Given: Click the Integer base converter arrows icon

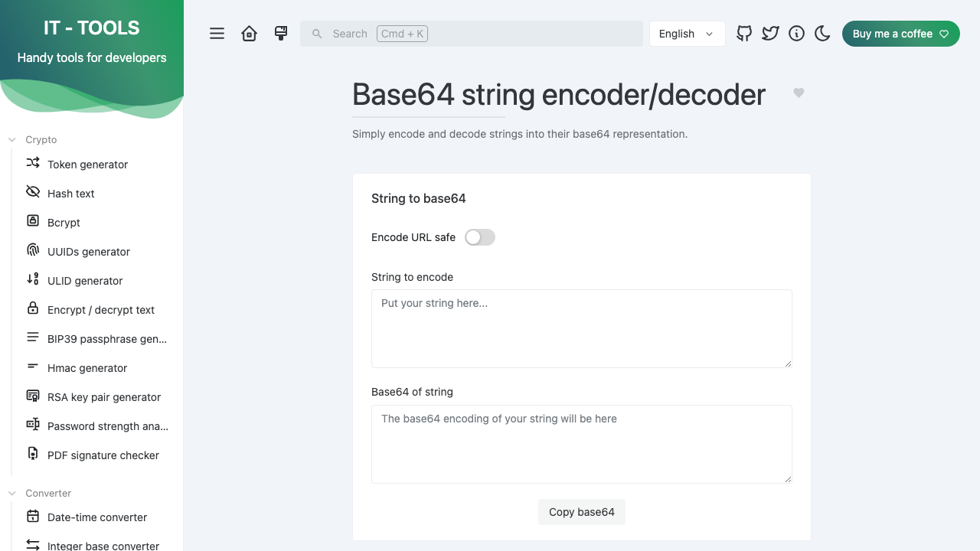Looking at the screenshot, I should 33,545.
